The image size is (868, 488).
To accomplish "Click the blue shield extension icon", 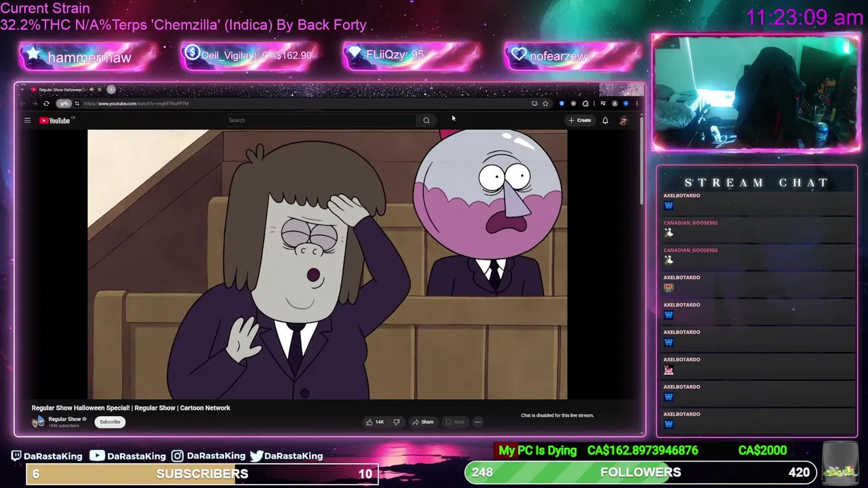I will [x=626, y=104].
